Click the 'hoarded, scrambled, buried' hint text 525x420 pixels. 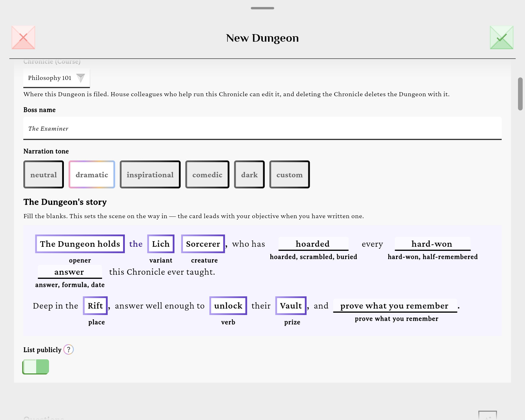[x=314, y=257]
